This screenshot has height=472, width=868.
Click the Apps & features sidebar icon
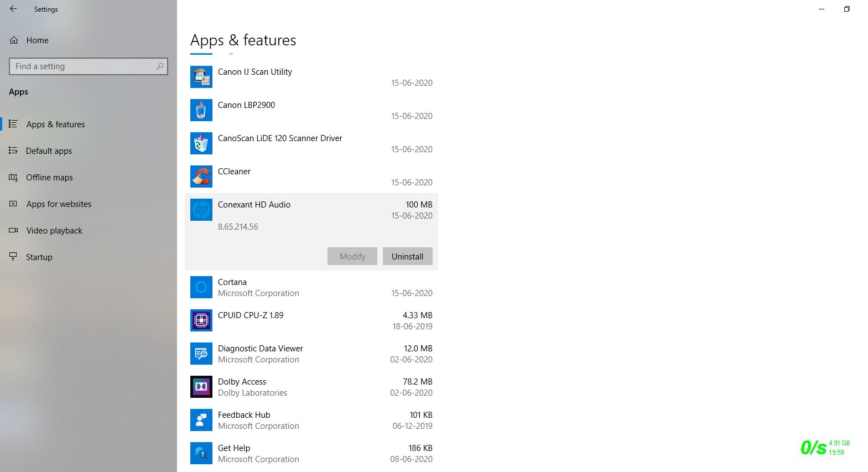[x=13, y=124]
